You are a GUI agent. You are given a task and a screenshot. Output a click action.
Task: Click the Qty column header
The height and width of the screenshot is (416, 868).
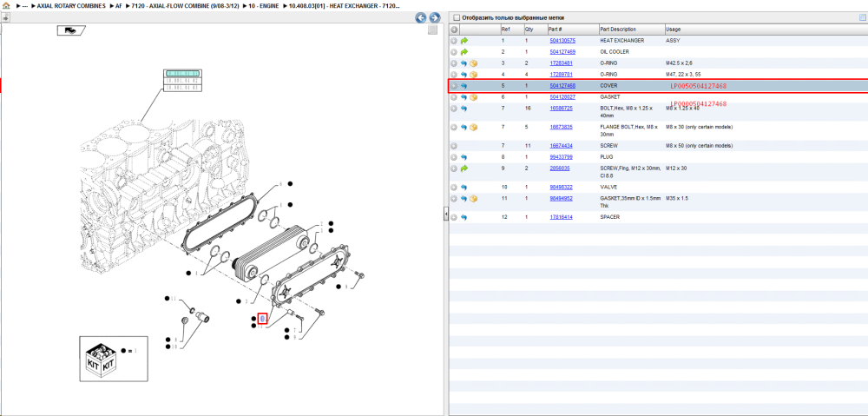click(534, 30)
